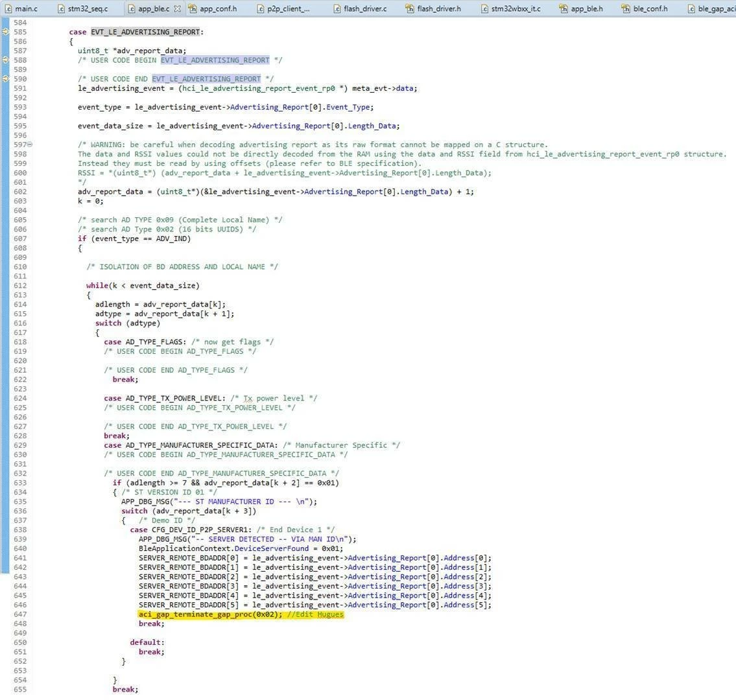The width and height of the screenshot is (736, 700).
Task: Click line number 647 in the ruler
Action: (20, 614)
